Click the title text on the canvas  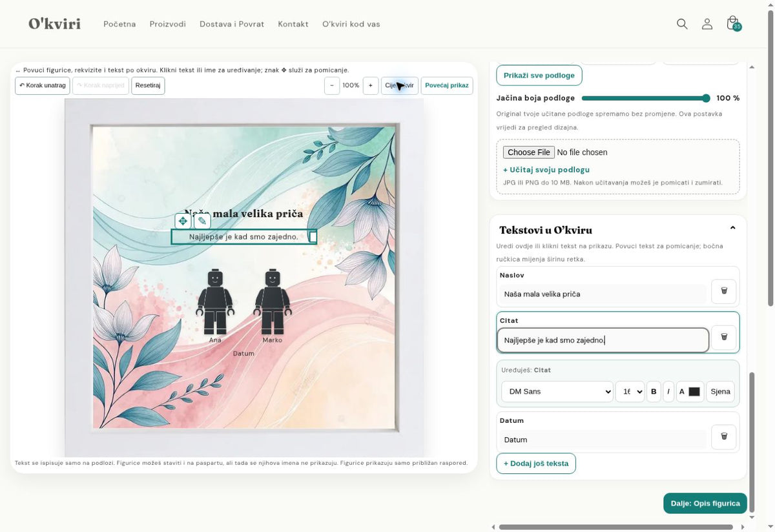click(243, 214)
